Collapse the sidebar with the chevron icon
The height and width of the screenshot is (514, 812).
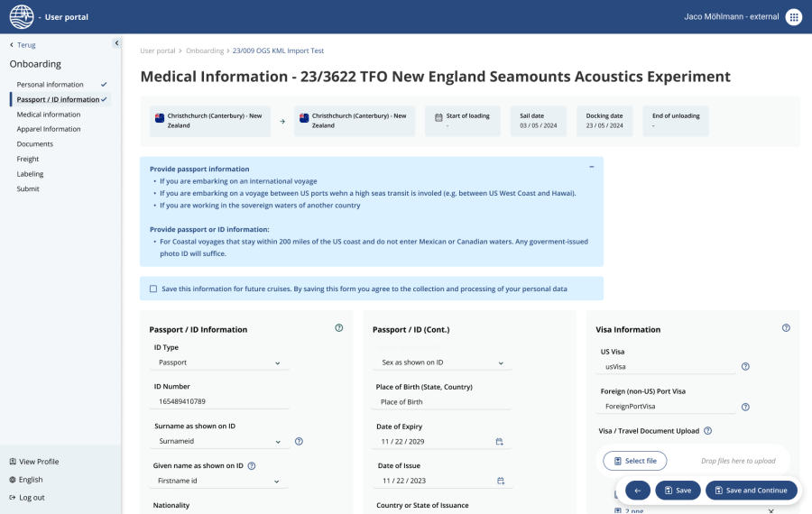(116, 43)
